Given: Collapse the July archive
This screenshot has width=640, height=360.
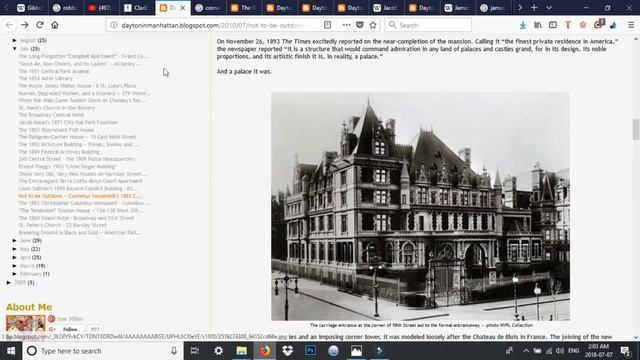Looking at the screenshot, I should (x=15, y=49).
